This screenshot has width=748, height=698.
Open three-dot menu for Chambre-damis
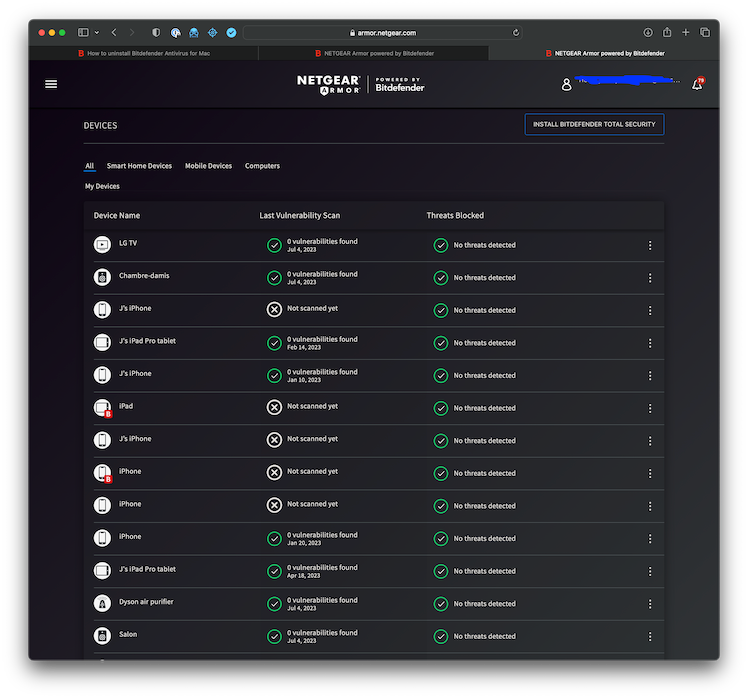pyautogui.click(x=650, y=278)
